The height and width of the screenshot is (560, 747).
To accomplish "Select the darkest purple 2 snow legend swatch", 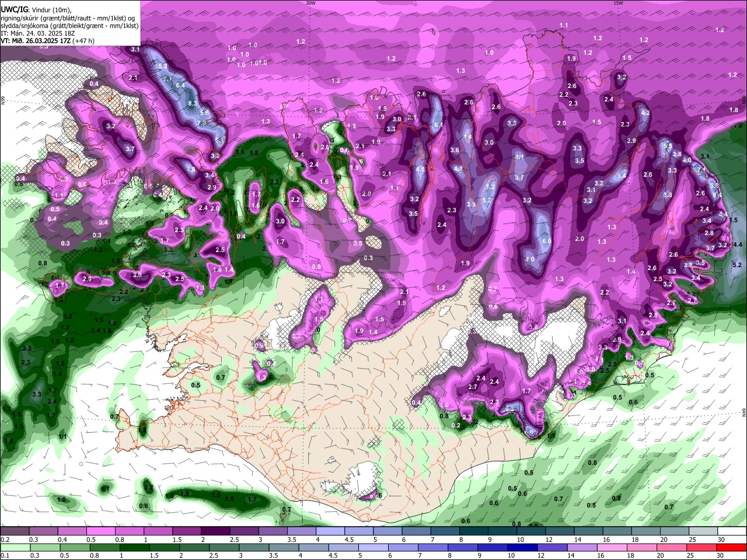I will coord(215,531).
